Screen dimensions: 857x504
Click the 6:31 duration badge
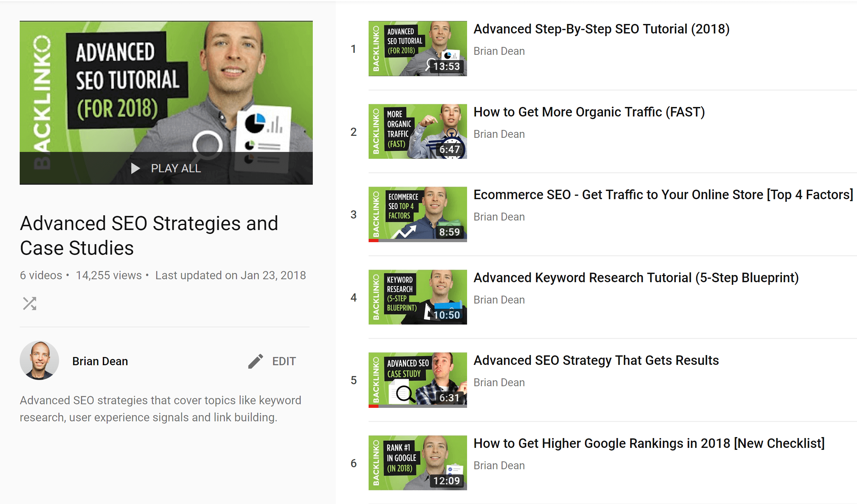point(449,398)
